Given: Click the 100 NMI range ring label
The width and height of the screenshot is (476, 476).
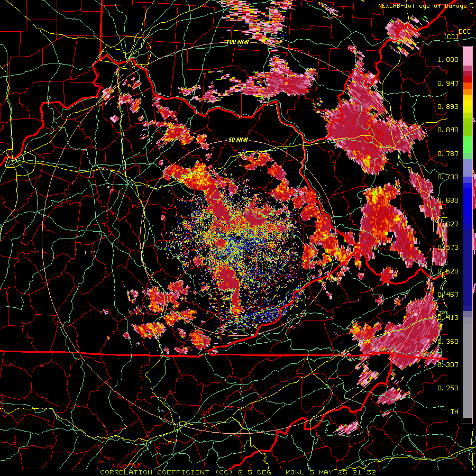Looking at the screenshot, I should (237, 42).
